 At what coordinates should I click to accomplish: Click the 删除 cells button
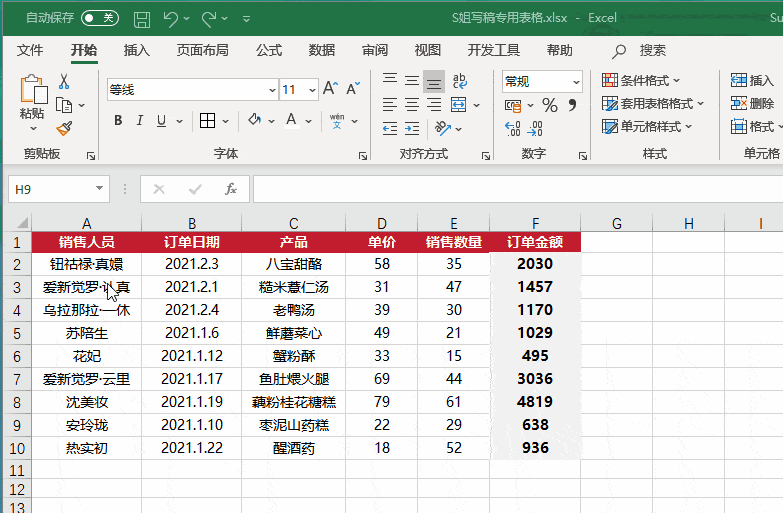pos(752,103)
